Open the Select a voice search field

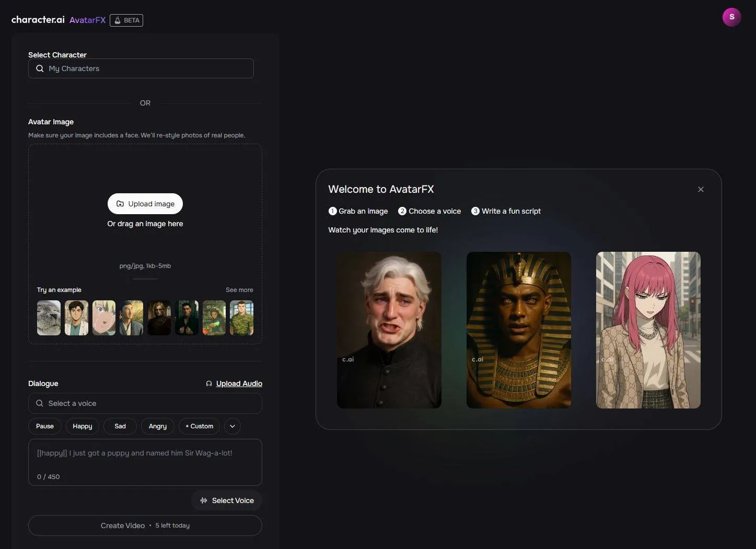click(145, 403)
